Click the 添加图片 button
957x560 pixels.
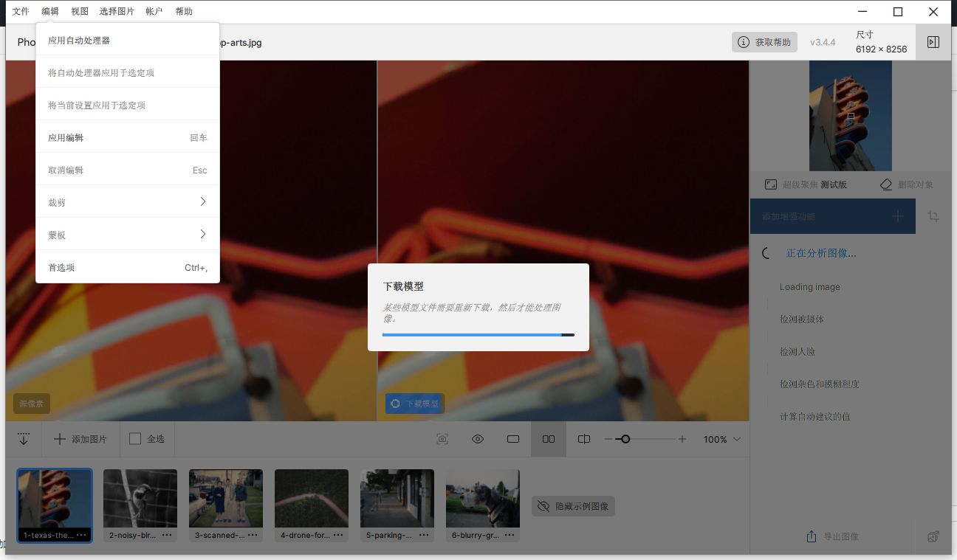[x=81, y=439]
